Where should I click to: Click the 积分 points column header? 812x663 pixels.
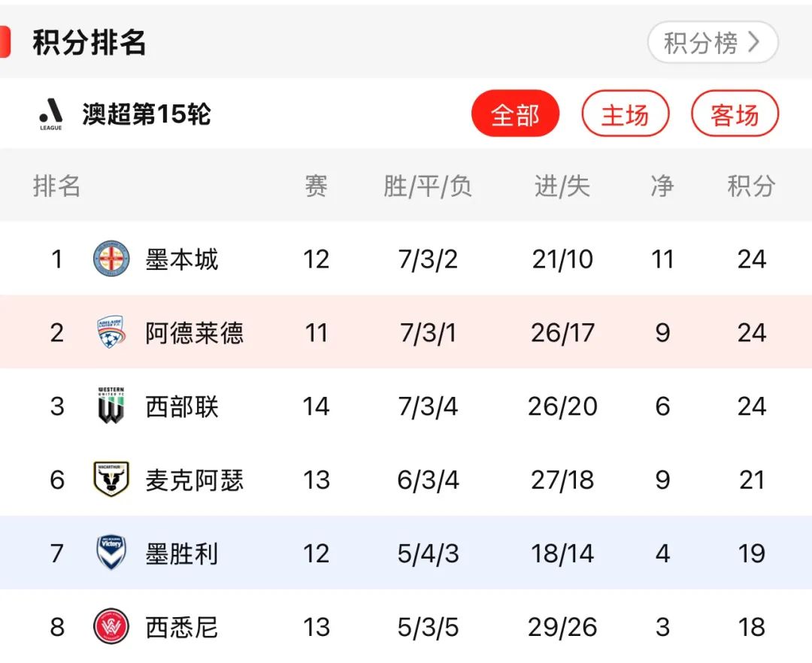point(751,186)
